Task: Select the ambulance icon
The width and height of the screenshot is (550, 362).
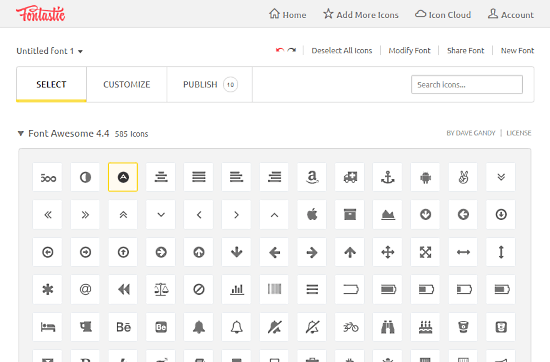Action: 350,177
